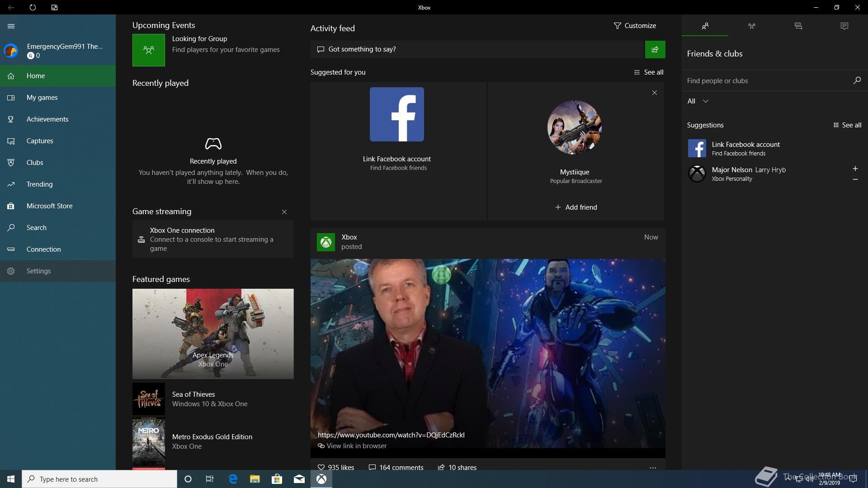This screenshot has height=488, width=868.
Task: Open Connection in the sidebar
Action: click(x=58, y=249)
